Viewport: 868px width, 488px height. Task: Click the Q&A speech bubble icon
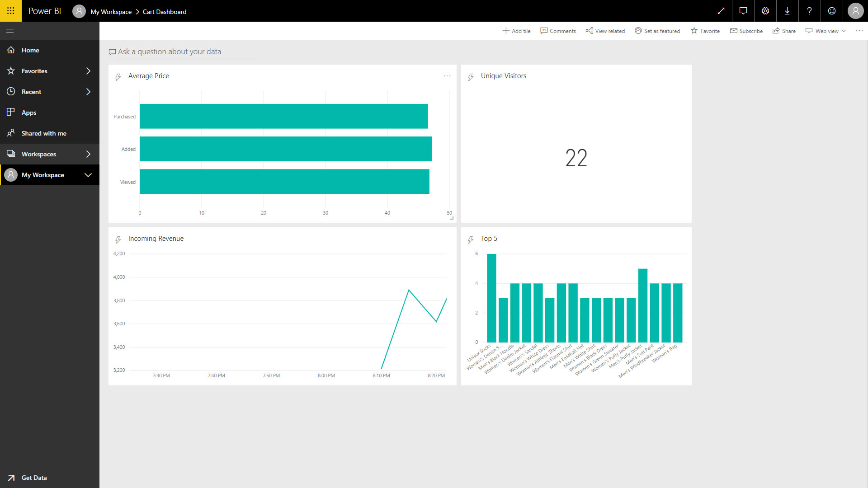pyautogui.click(x=112, y=52)
